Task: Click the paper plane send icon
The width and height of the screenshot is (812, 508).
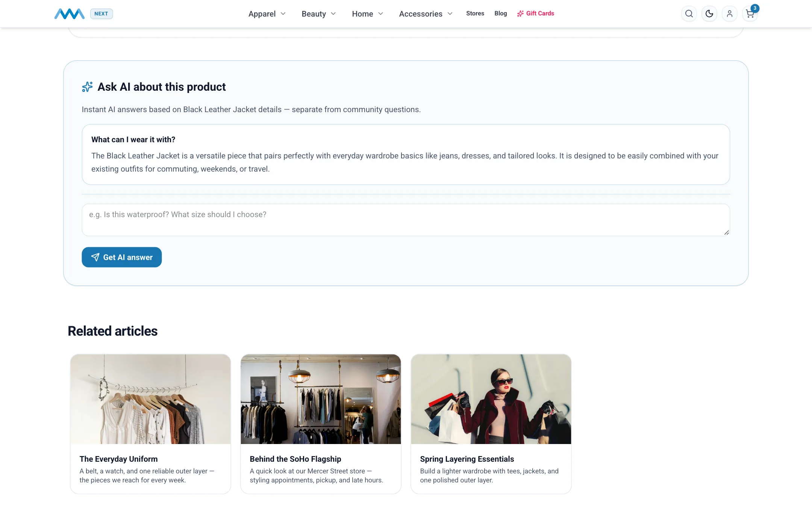Action: pos(95,257)
